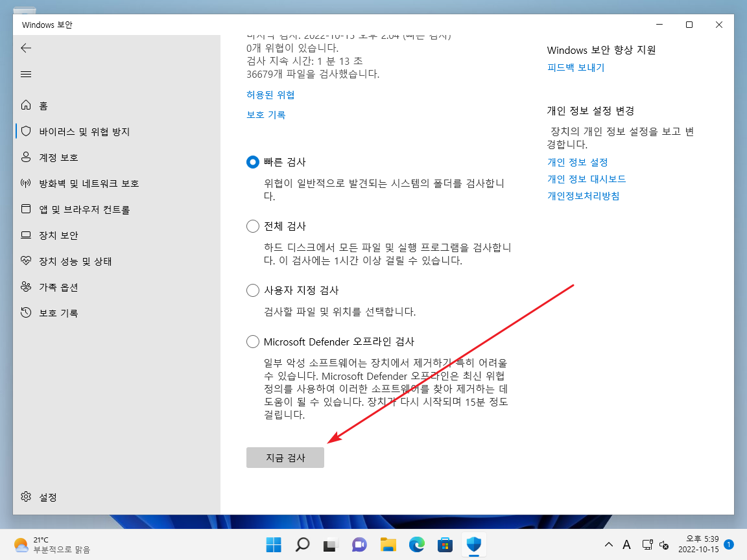The height and width of the screenshot is (560, 747).
Task: Click the account protection person icon
Action: (x=26, y=157)
